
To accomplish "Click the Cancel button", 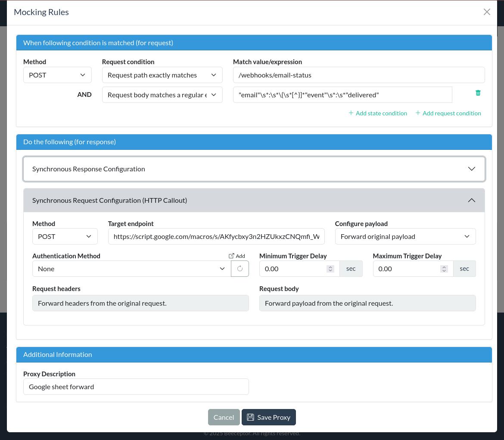I will [x=224, y=417].
